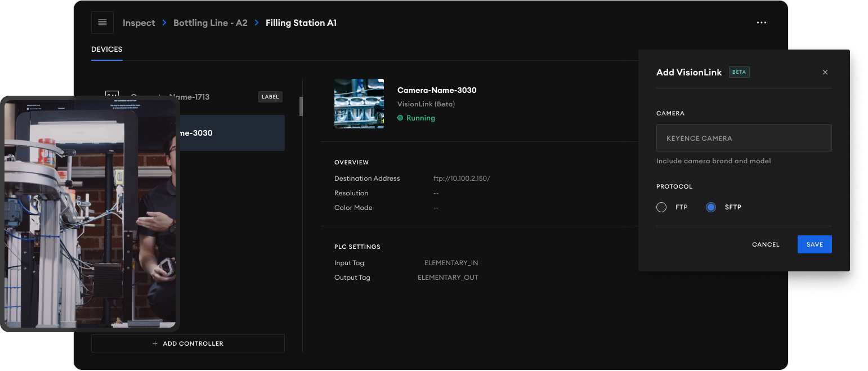Screen dimensions: 868x371
Task: Navigate to the Bottling Line - A2 breadcrumb
Action: click(x=211, y=23)
